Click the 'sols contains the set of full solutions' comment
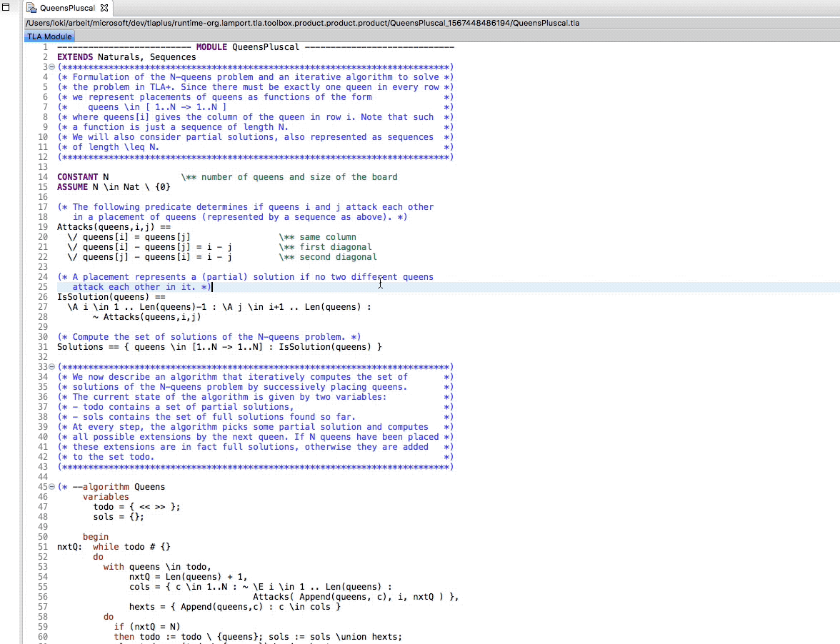The image size is (840, 644). pyautogui.click(x=256, y=417)
